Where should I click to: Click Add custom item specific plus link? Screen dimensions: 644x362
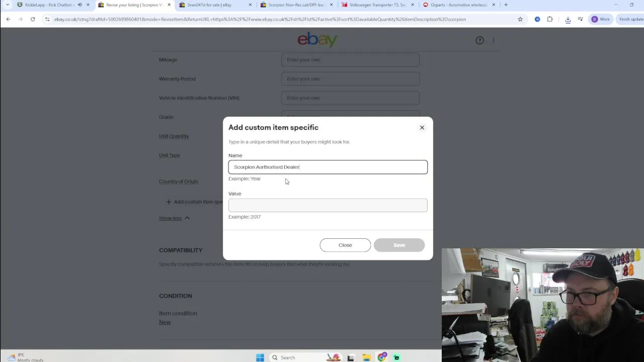pyautogui.click(x=195, y=202)
